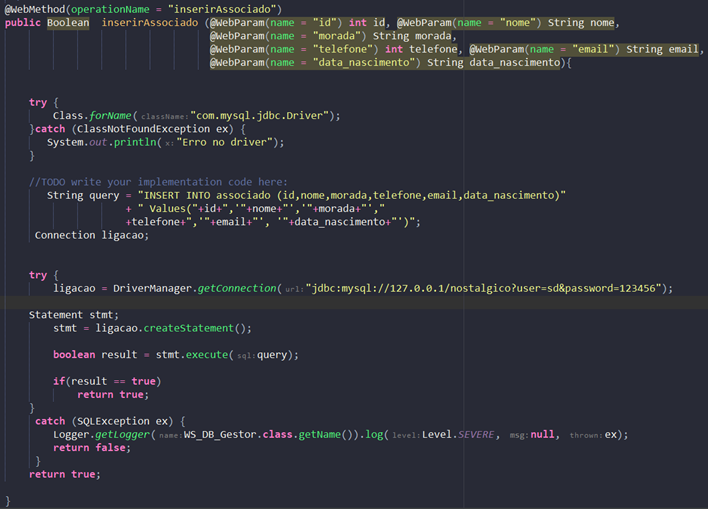Screen dimensions: 708x509
Task: Click the "data_nascimento" string literal in @WebParam
Action: (363, 62)
